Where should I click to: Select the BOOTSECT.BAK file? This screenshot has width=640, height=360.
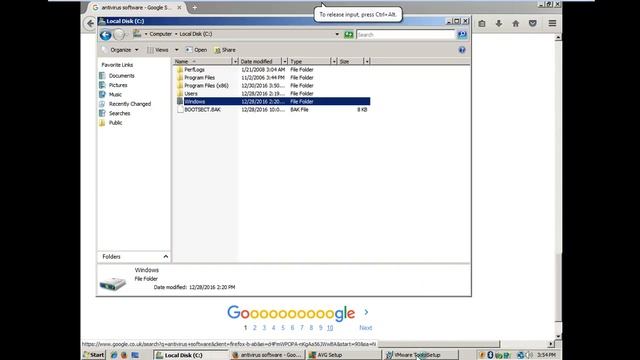[x=202, y=110]
